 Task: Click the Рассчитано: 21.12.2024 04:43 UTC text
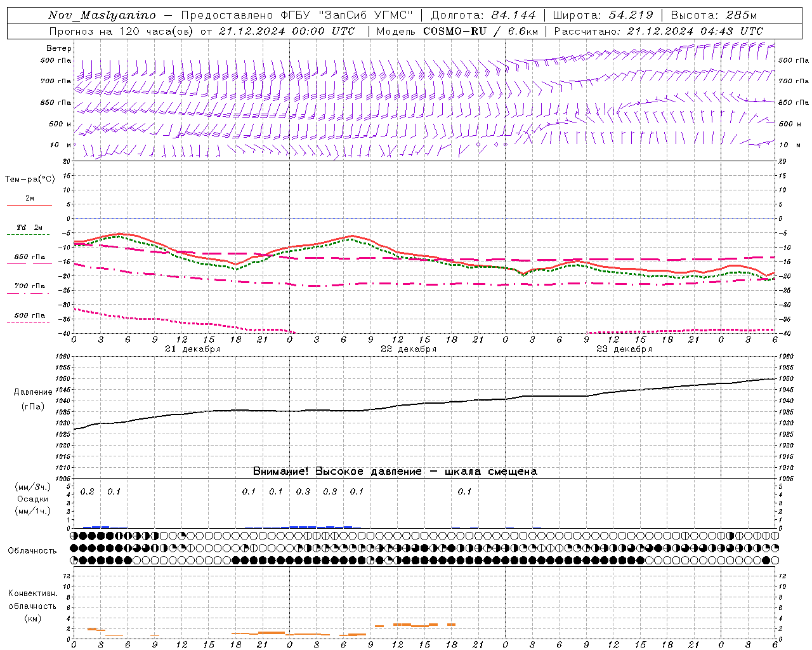pos(658,31)
